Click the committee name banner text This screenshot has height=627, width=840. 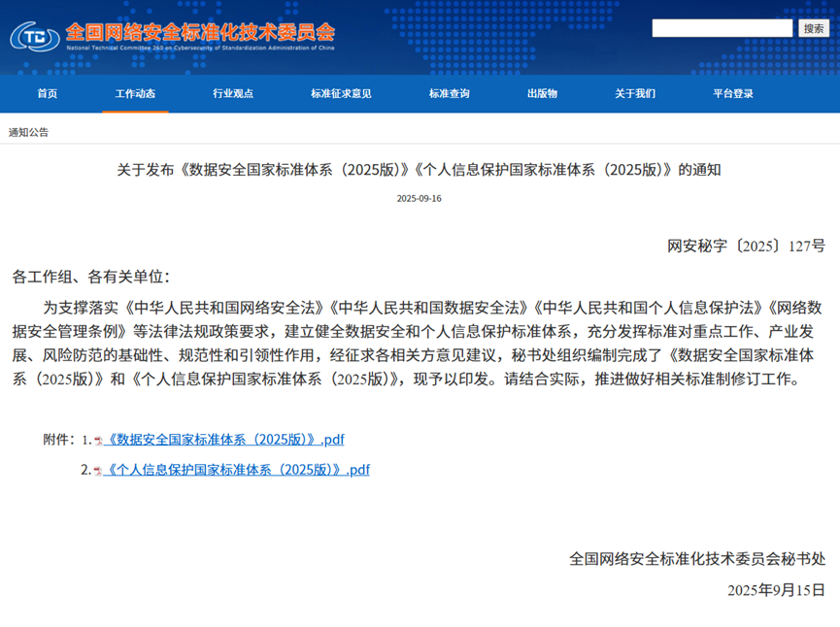pos(199,29)
